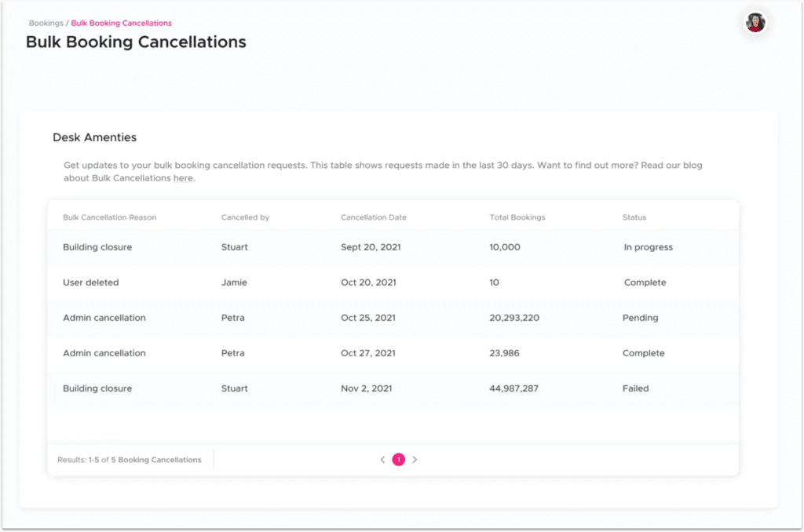Open the Bulk Cancellations blog via here link
Image resolution: width=804 pixels, height=532 pixels.
coord(182,178)
